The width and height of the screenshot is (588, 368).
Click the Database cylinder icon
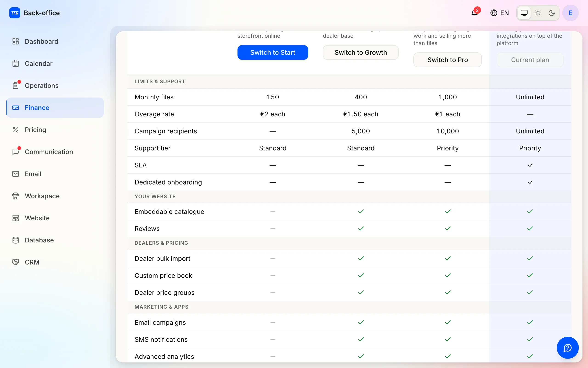pos(16,240)
